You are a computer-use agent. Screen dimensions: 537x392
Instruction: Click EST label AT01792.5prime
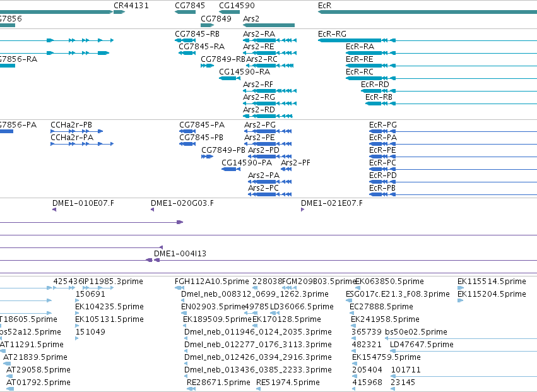[x=38, y=383]
